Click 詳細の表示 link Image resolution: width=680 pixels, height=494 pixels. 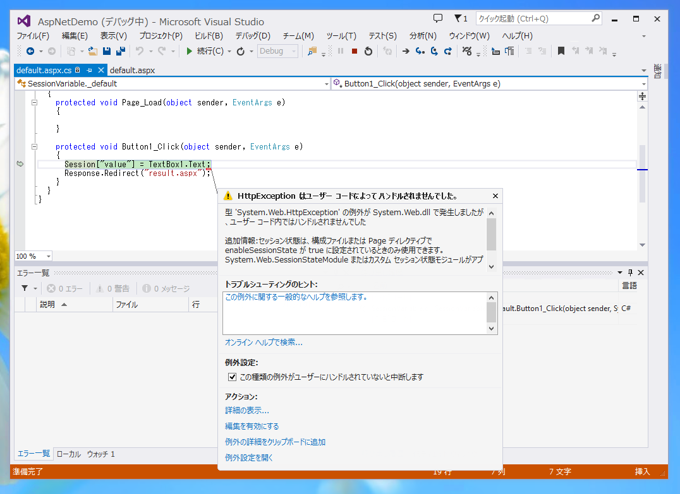(247, 410)
